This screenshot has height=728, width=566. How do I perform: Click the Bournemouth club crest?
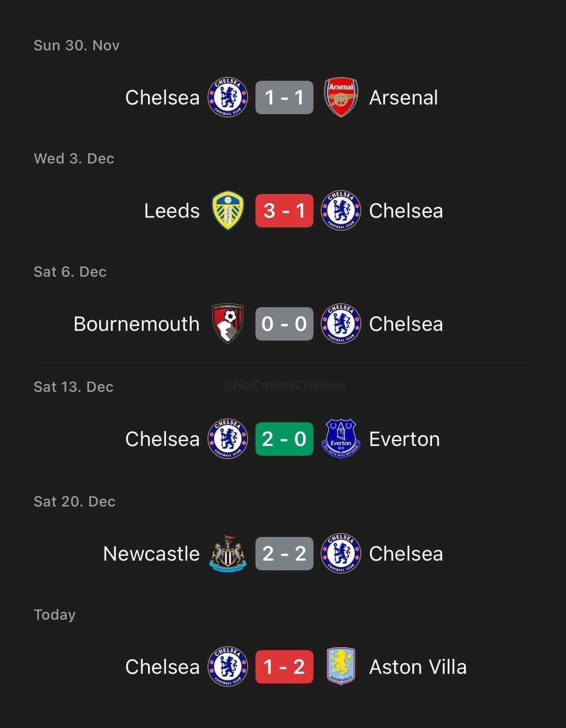[228, 324]
